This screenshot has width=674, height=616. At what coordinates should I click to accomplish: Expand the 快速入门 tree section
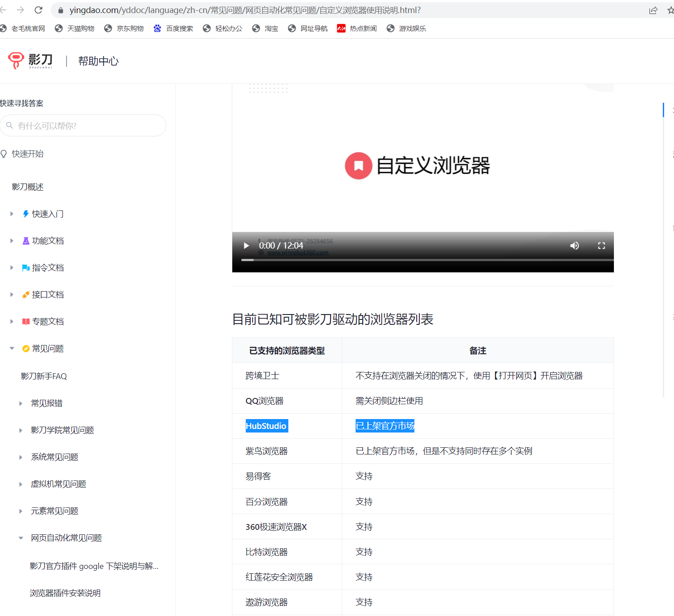(x=12, y=214)
